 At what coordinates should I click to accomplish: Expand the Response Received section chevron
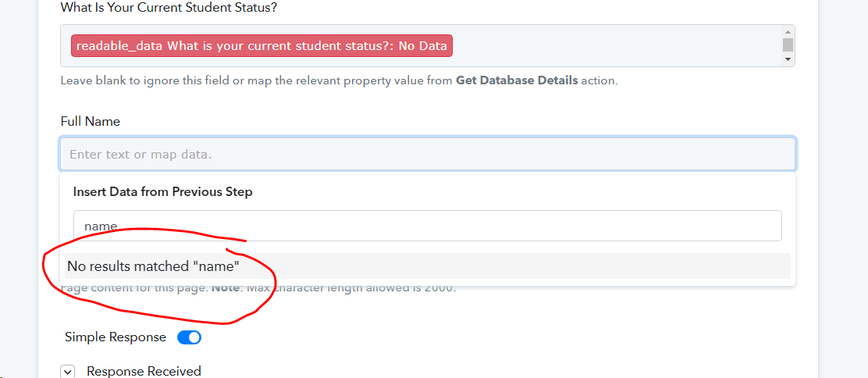pyautogui.click(x=68, y=372)
